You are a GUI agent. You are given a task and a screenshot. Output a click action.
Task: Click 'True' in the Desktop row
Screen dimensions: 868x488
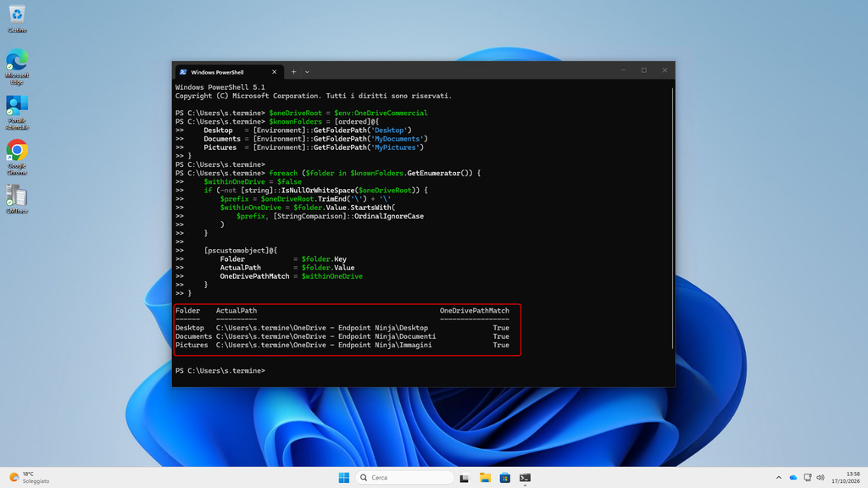(x=501, y=328)
